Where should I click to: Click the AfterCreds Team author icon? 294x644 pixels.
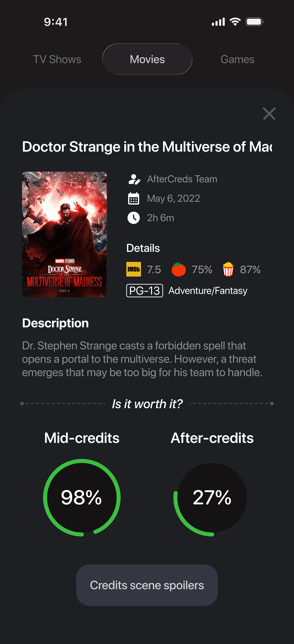point(134,179)
